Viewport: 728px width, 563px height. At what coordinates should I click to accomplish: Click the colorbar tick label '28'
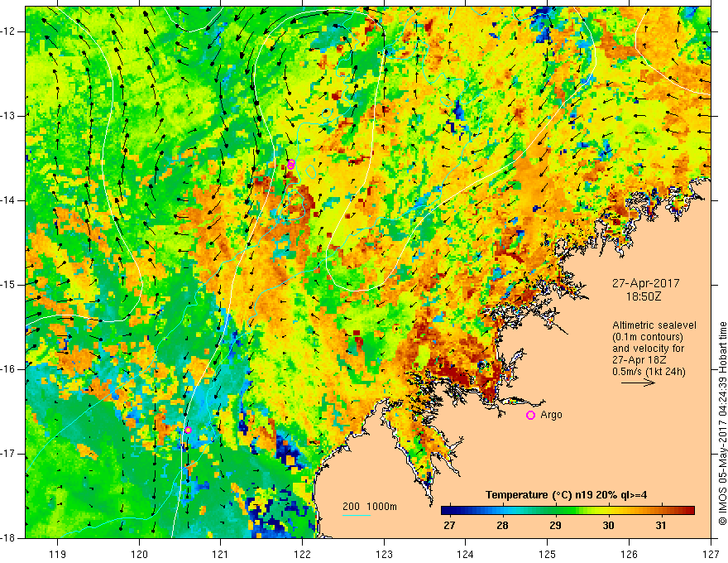click(502, 526)
